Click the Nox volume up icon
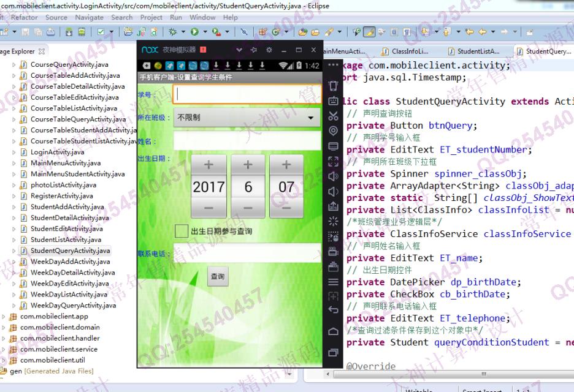This screenshot has height=392, width=574. [333, 176]
